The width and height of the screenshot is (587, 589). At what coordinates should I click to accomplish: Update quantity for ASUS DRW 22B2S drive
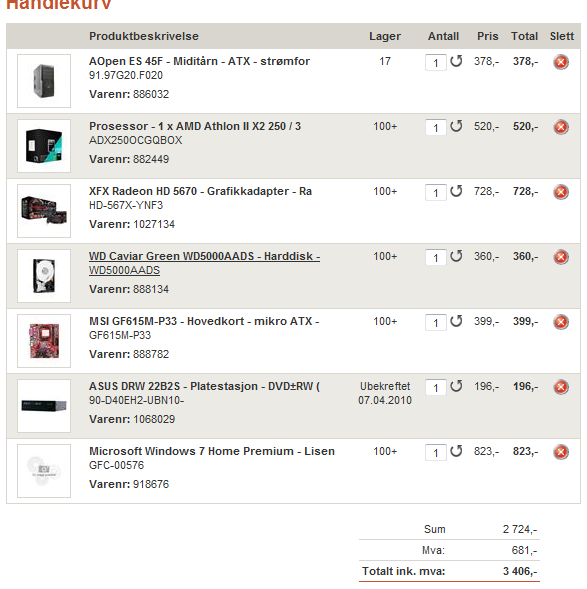coord(456,386)
